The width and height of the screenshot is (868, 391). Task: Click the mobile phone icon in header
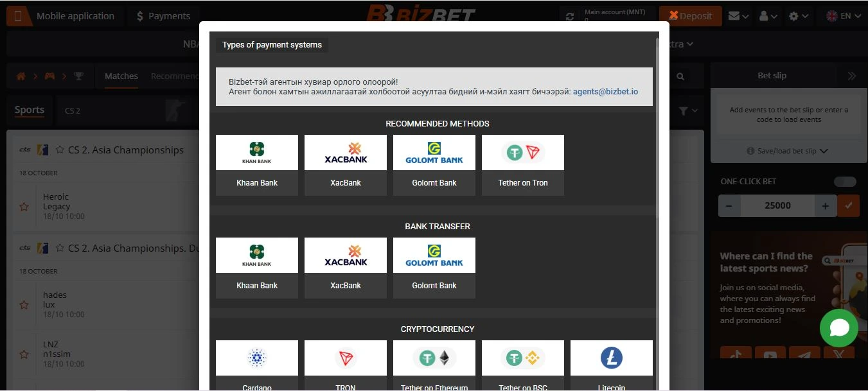click(19, 16)
